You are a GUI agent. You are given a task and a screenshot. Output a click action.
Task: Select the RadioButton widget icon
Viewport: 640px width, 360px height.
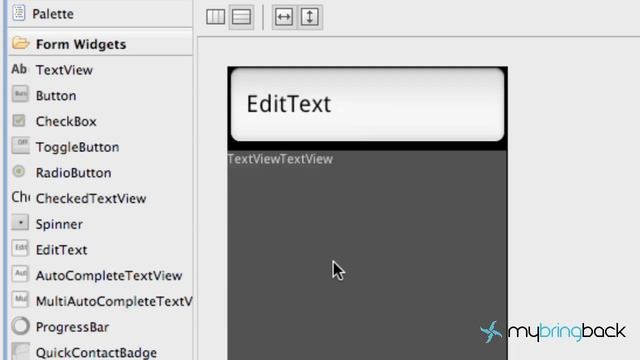click(19, 171)
